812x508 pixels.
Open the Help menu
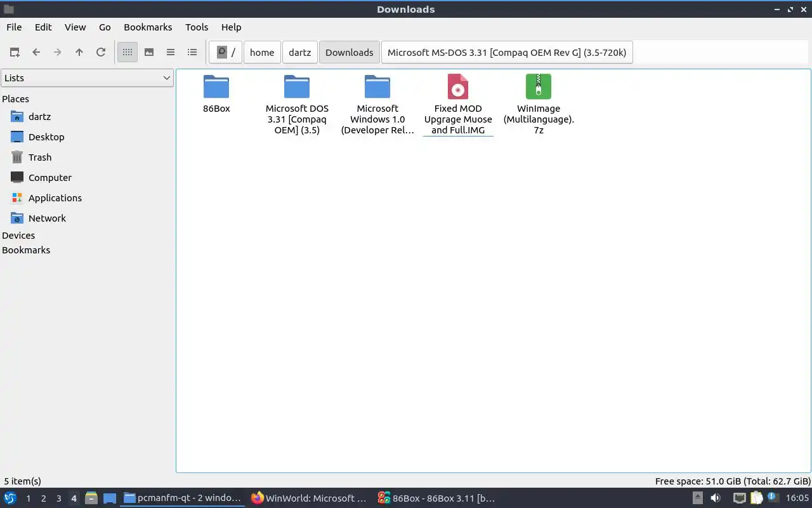231,27
